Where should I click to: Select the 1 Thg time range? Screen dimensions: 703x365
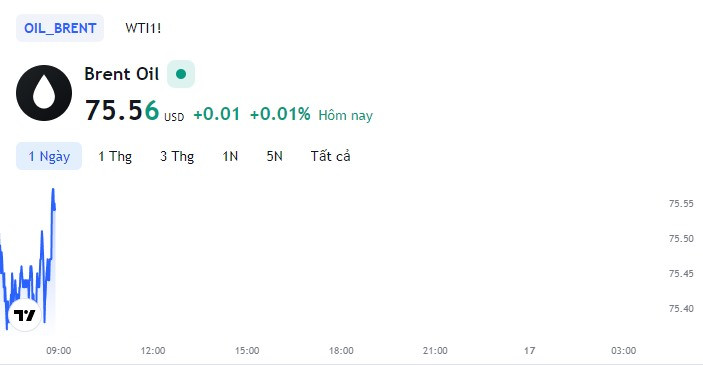tap(115, 156)
